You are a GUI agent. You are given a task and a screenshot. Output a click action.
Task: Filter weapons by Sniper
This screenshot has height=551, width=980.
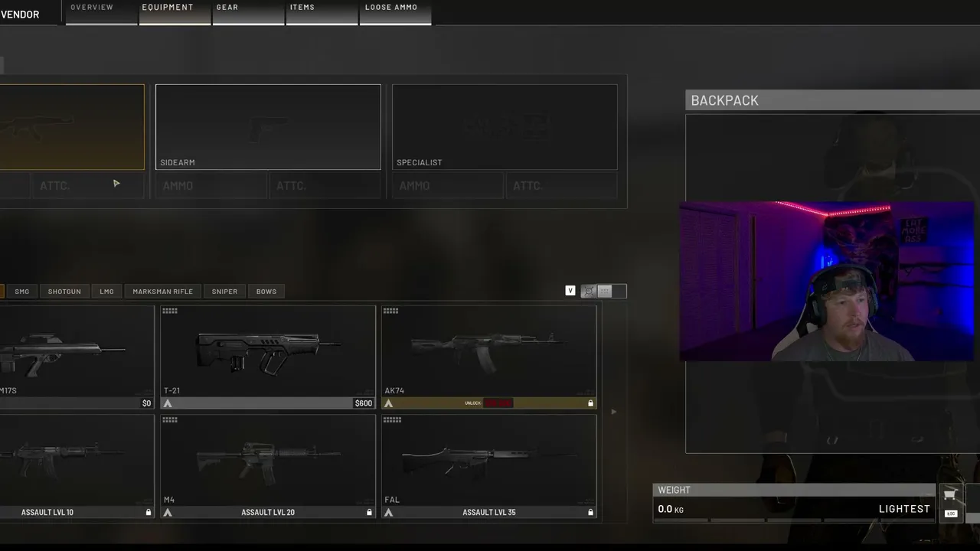click(225, 292)
